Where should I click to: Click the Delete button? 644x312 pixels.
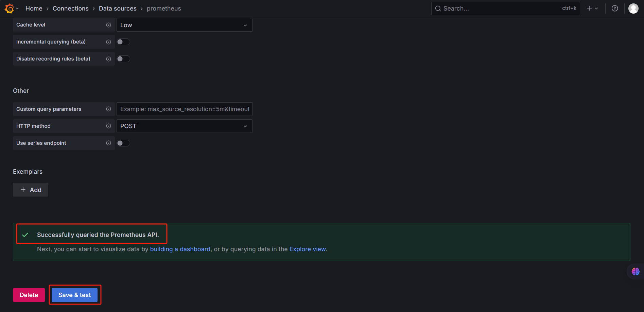29,295
